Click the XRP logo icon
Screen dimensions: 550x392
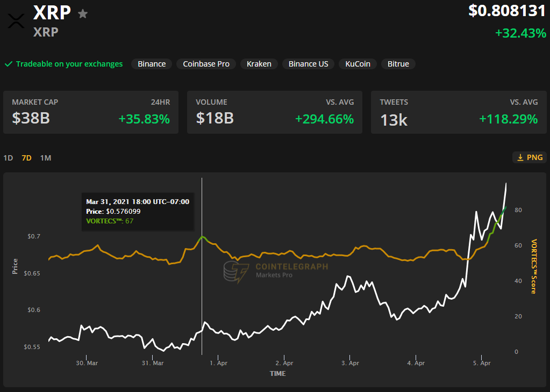pyautogui.click(x=16, y=19)
